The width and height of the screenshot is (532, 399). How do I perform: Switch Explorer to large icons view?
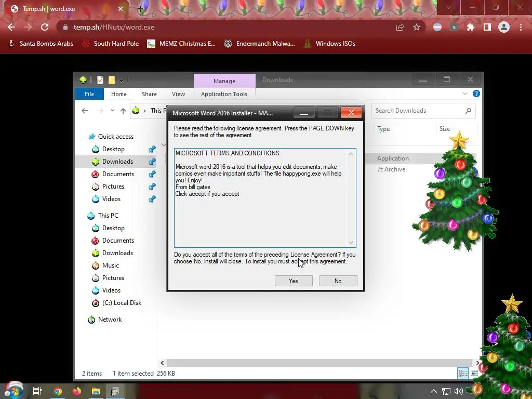click(x=474, y=373)
